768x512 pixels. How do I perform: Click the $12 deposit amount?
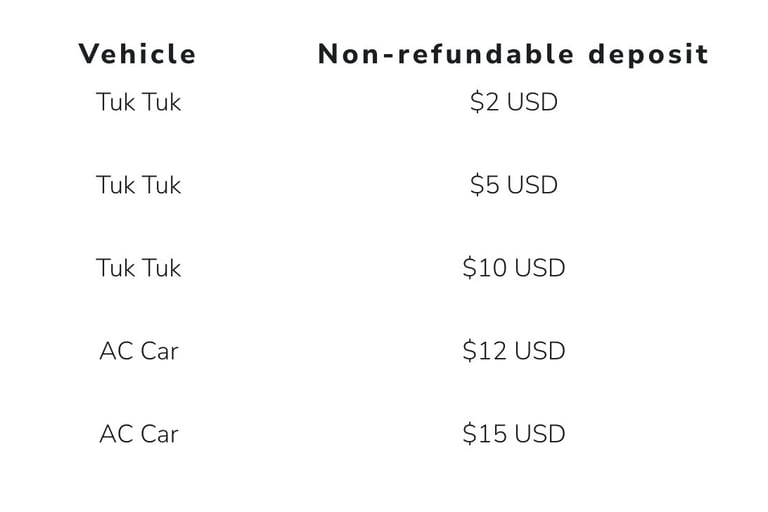[482, 351]
